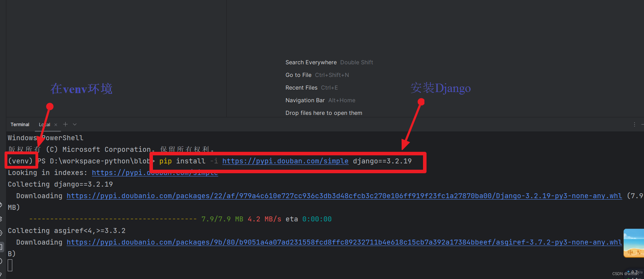
Task: Click the 'Collecting django==3.2.19' output line
Action: pos(60,184)
